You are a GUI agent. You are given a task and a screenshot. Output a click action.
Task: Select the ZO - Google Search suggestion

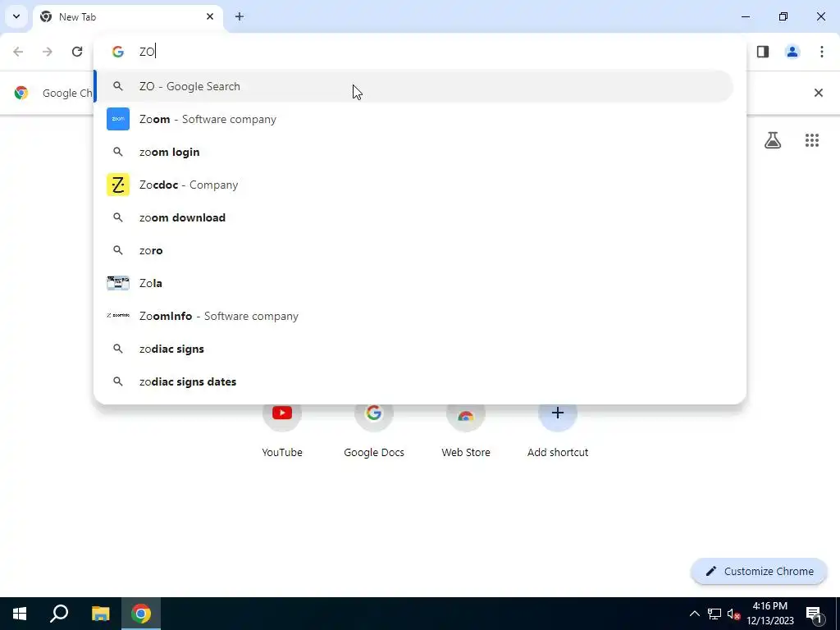(x=413, y=86)
